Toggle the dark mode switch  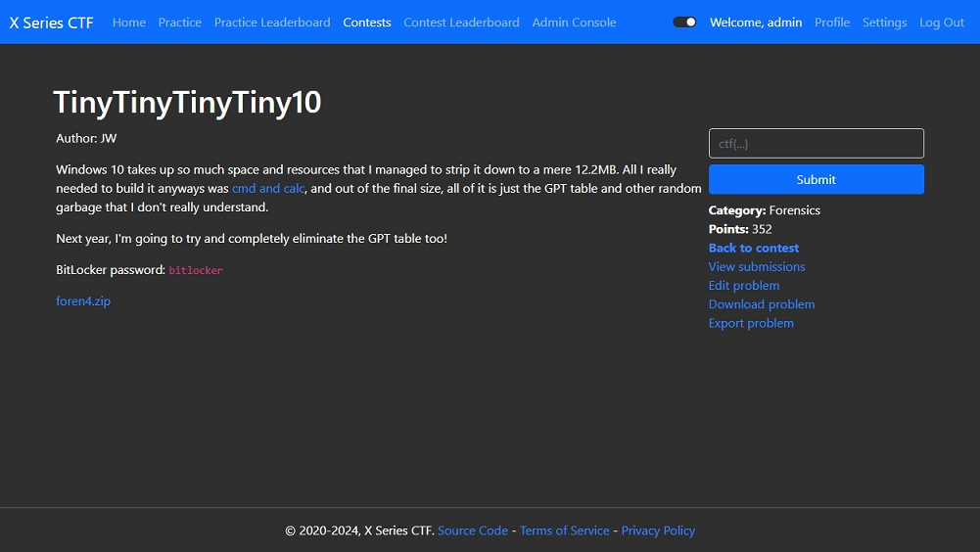tap(684, 23)
